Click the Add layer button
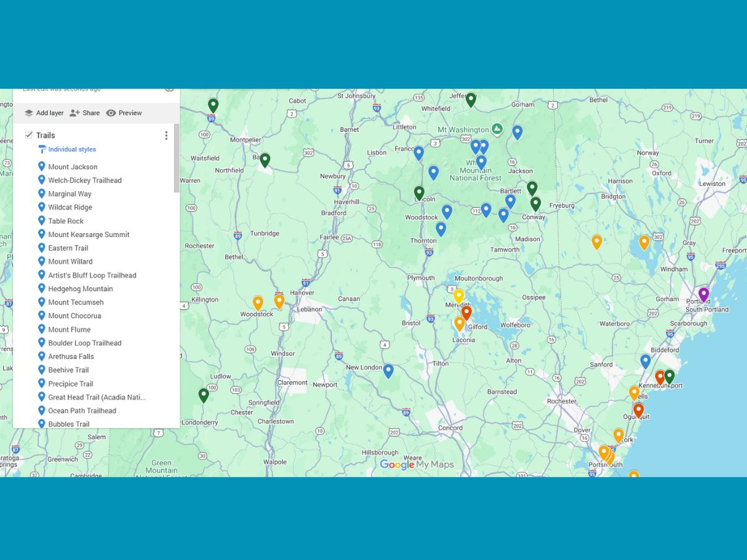 coord(44,113)
